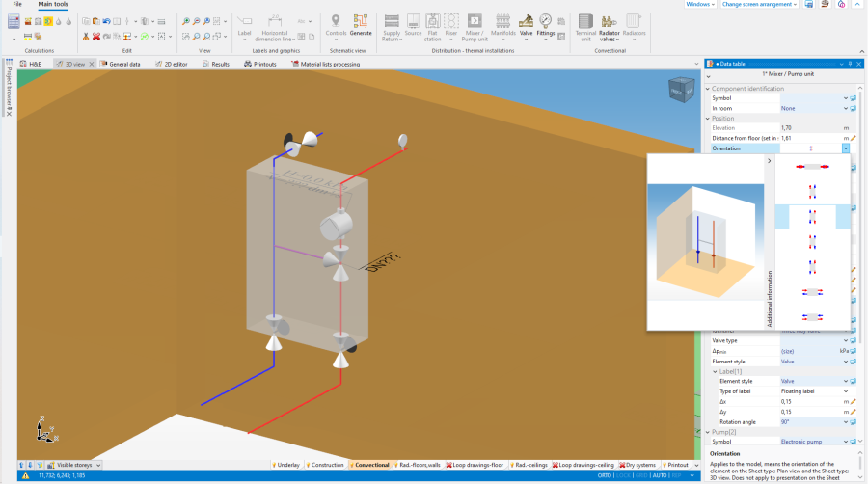
Task: Toggle the Construction layer visibility
Action: click(x=325, y=465)
